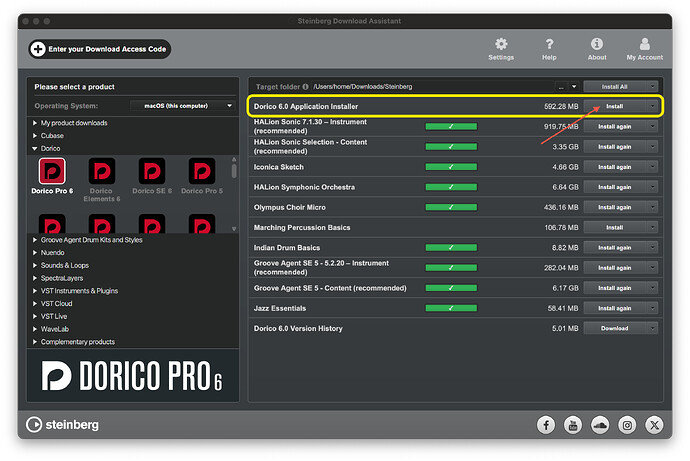Screen dimensions: 690x461
Task: Click Install again for Olympus Choir Micro
Action: [614, 207]
